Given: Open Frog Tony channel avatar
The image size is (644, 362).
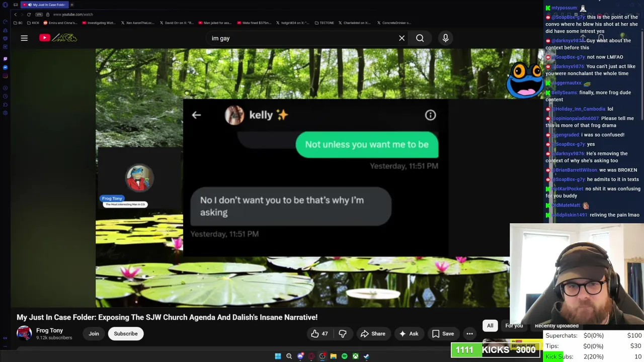Looking at the screenshot, I should click(x=24, y=333).
